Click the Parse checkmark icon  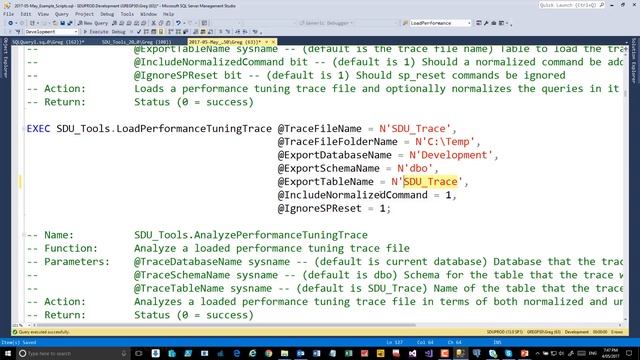pyautogui.click(x=139, y=31)
